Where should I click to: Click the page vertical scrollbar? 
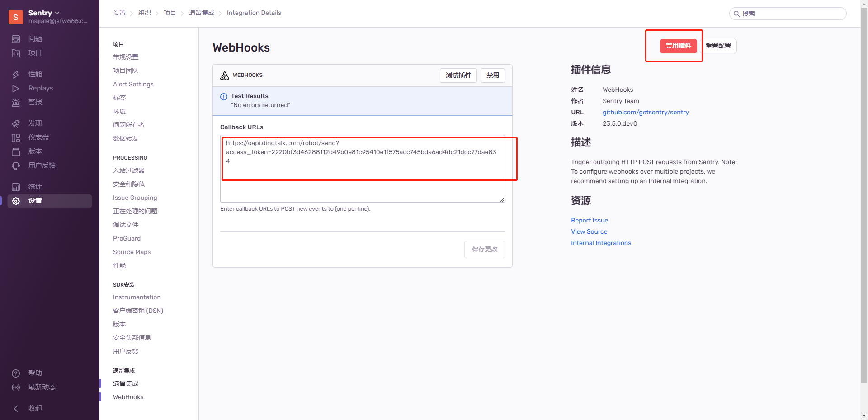pyautogui.click(x=864, y=194)
